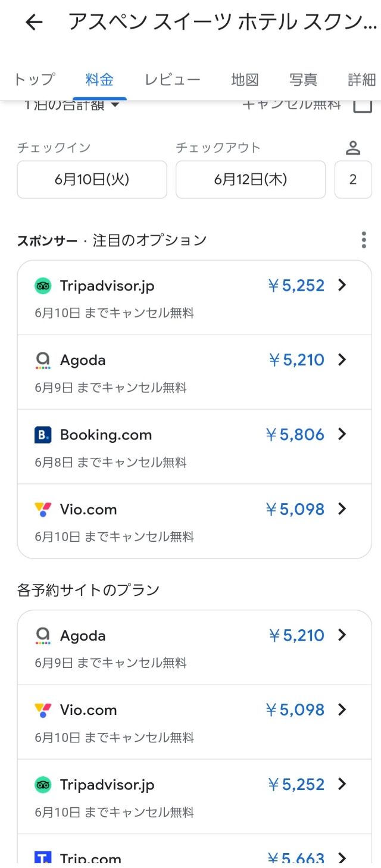Viewport: 381px width, 868px height.
Task: Tap the Booking.com logo icon
Action: point(43,435)
